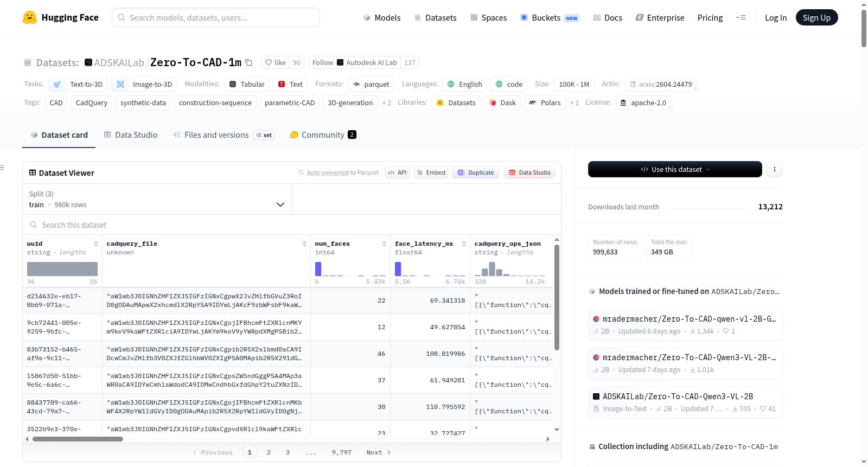This screenshot has height=467, width=868.
Task: Open the Dataset card tab
Action: coord(59,135)
